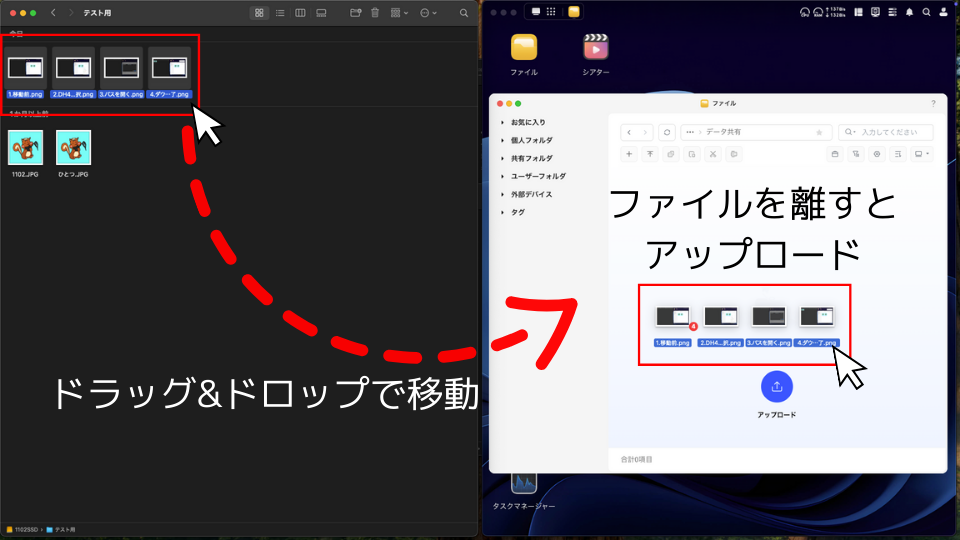Click the scissors cut icon in file toolbar

coord(713,154)
